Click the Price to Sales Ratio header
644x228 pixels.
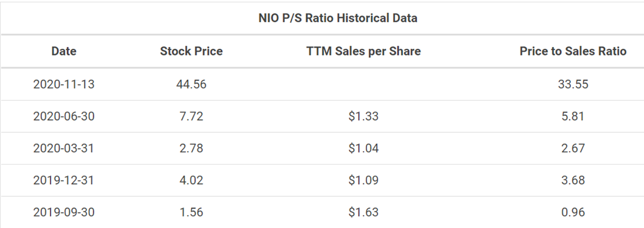pos(573,51)
